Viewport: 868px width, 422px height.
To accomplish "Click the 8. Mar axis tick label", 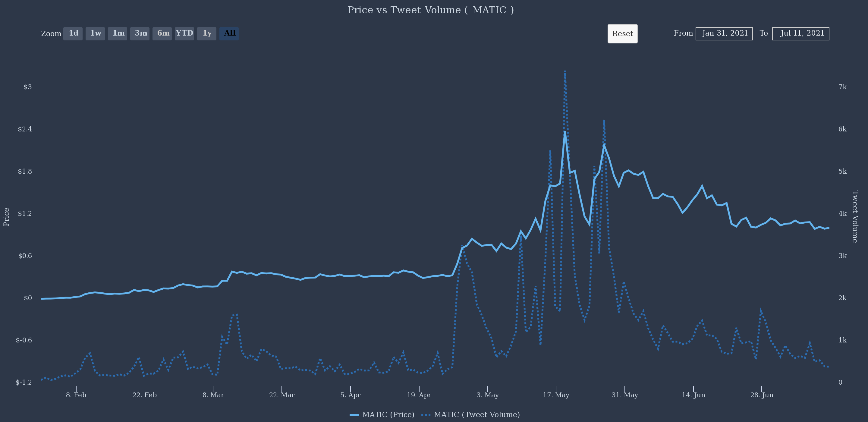I will click(213, 395).
